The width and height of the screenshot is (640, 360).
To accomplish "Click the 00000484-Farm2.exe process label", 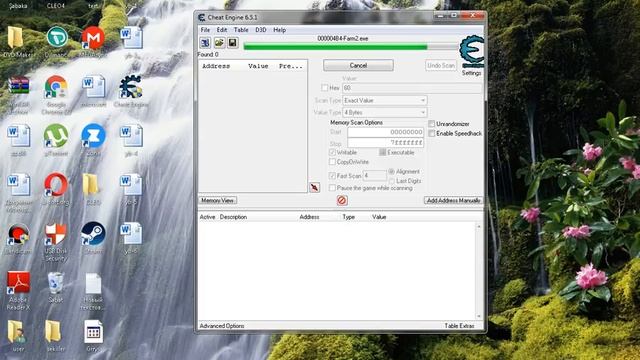I will tap(343, 38).
